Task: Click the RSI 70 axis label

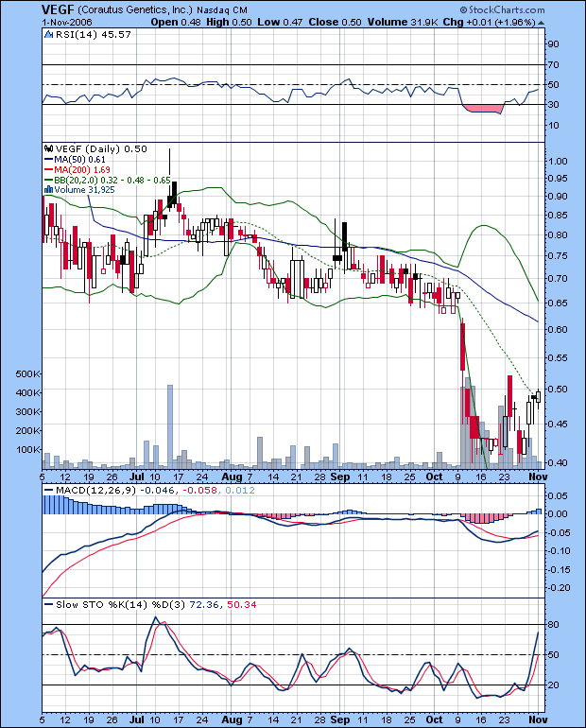Action: click(553, 64)
